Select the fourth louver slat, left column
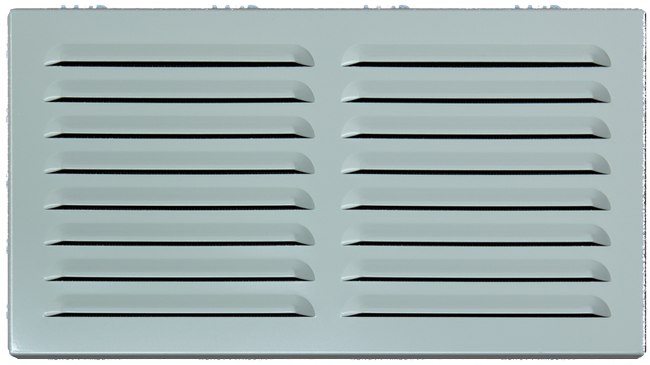This screenshot has height=365, width=650. pos(179,163)
